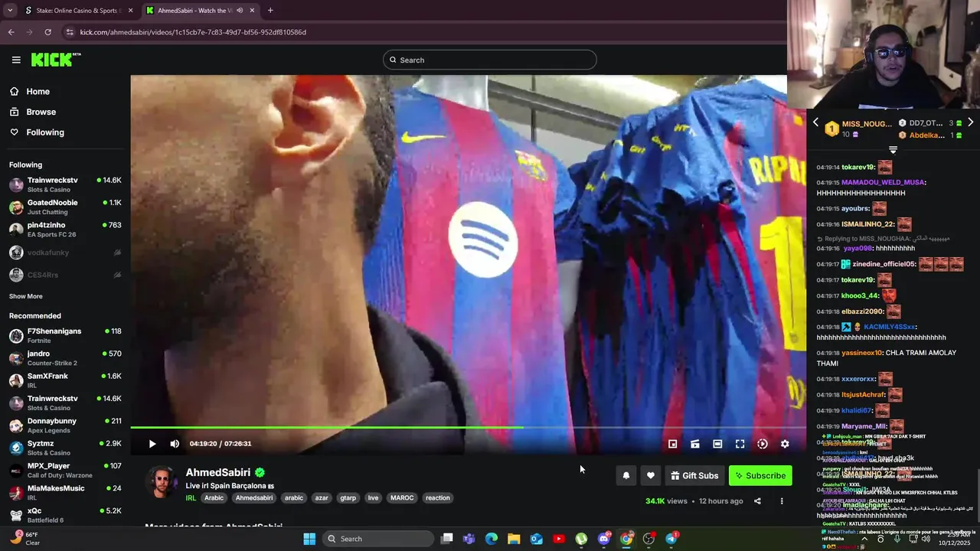Open the AhmedSabiri channel name link

click(x=217, y=473)
